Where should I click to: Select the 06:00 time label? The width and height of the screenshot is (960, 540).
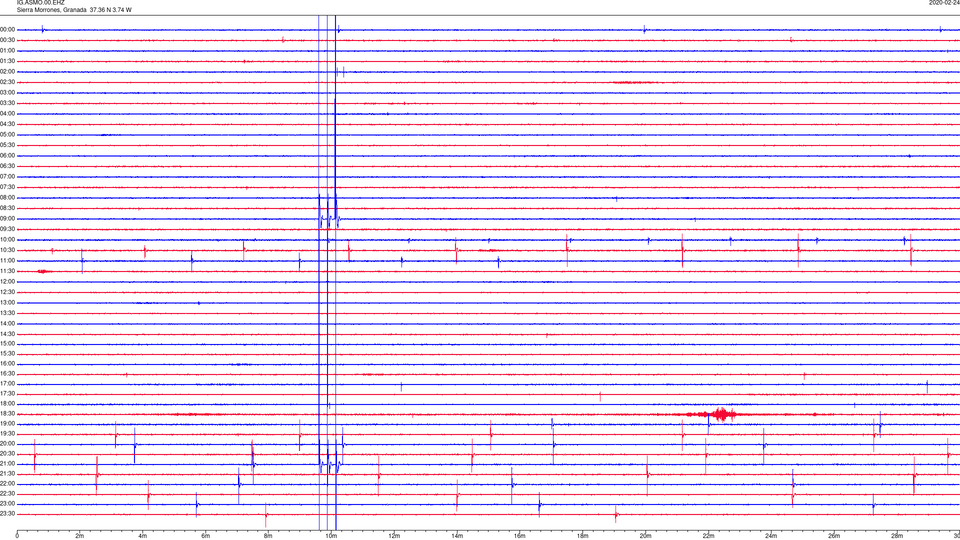click(8, 156)
